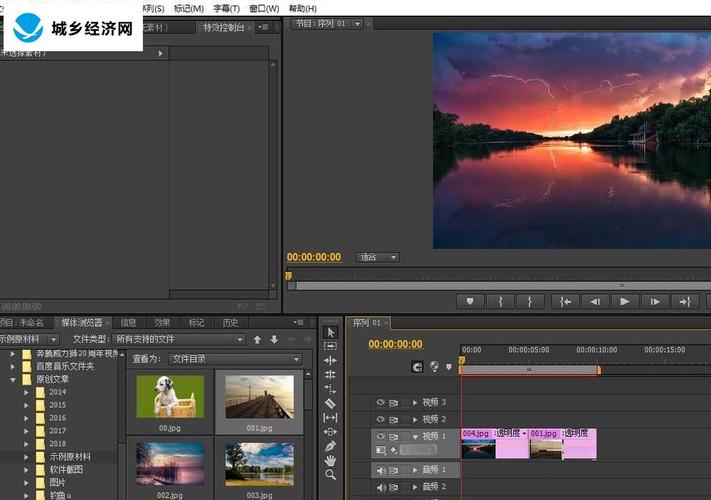Toggle sync lock on 视频 1 track
This screenshot has width=711, height=500.
(394, 437)
